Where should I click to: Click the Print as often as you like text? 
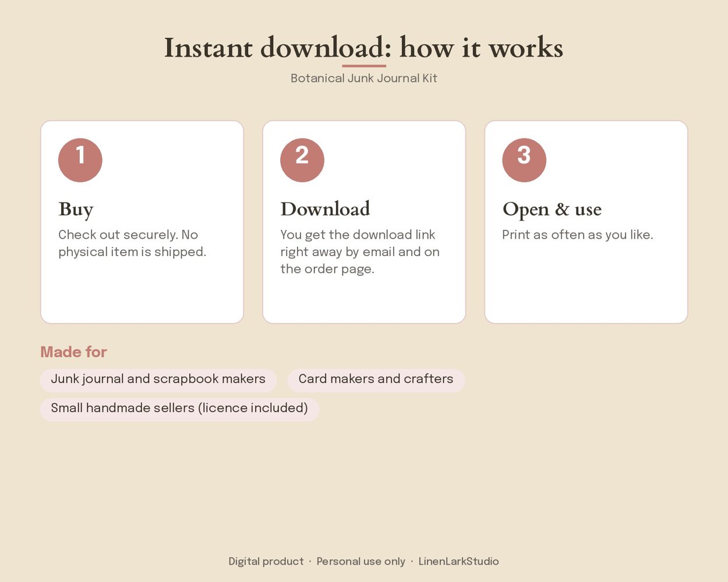pyautogui.click(x=578, y=235)
